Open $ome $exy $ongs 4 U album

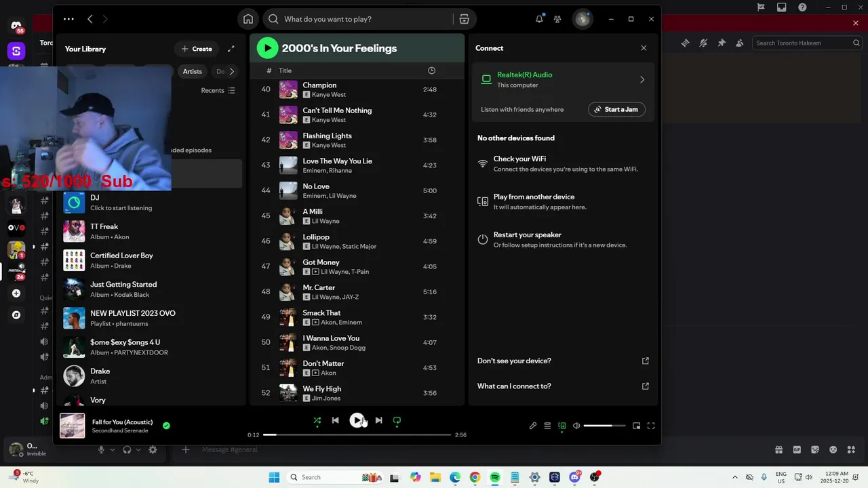click(151, 347)
